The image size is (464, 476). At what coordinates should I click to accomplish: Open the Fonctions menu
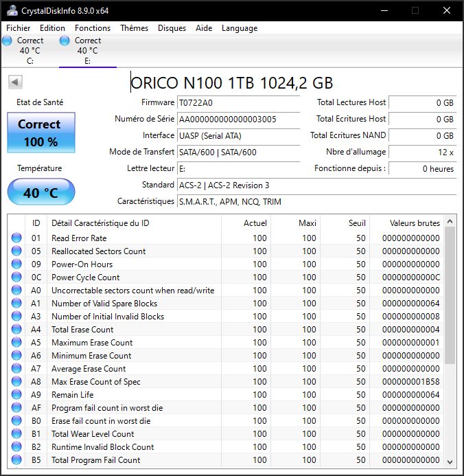(x=93, y=28)
